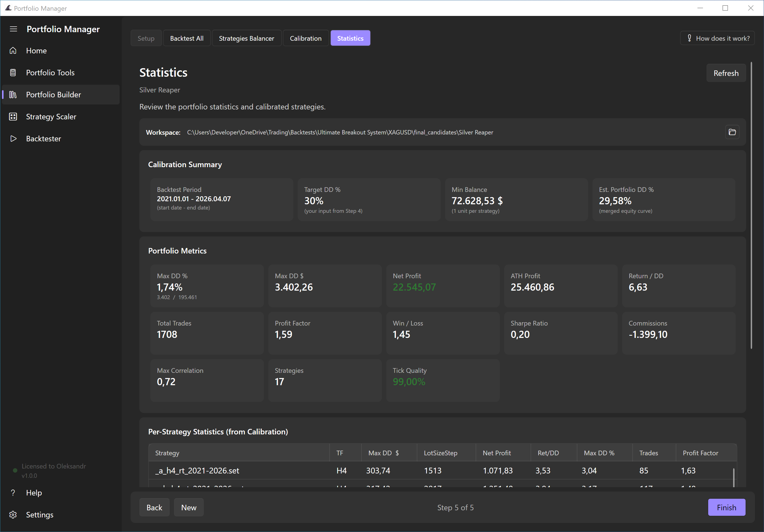Click the Silver Reaper portfolio name
This screenshot has height=532, width=764.
[x=159, y=90]
